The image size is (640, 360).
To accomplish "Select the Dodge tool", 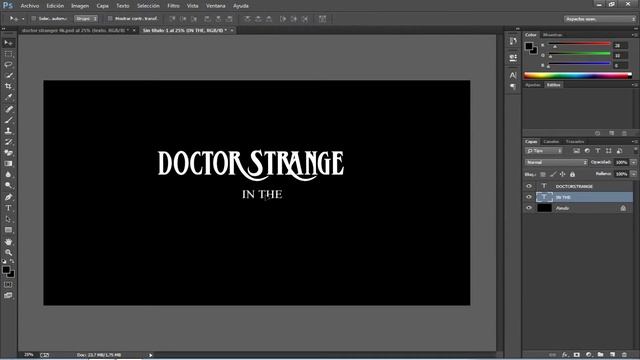I will coord(8,186).
